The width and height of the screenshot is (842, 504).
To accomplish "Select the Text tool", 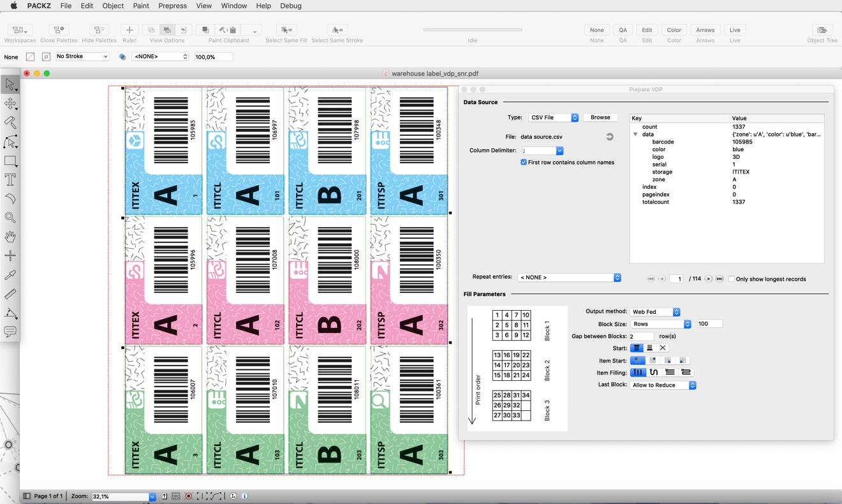I will 10,180.
